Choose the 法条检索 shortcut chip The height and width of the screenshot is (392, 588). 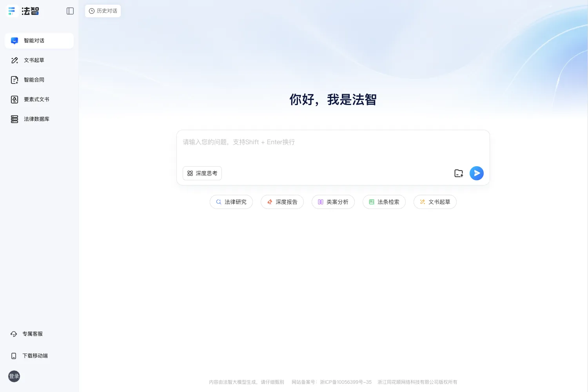[384, 202]
